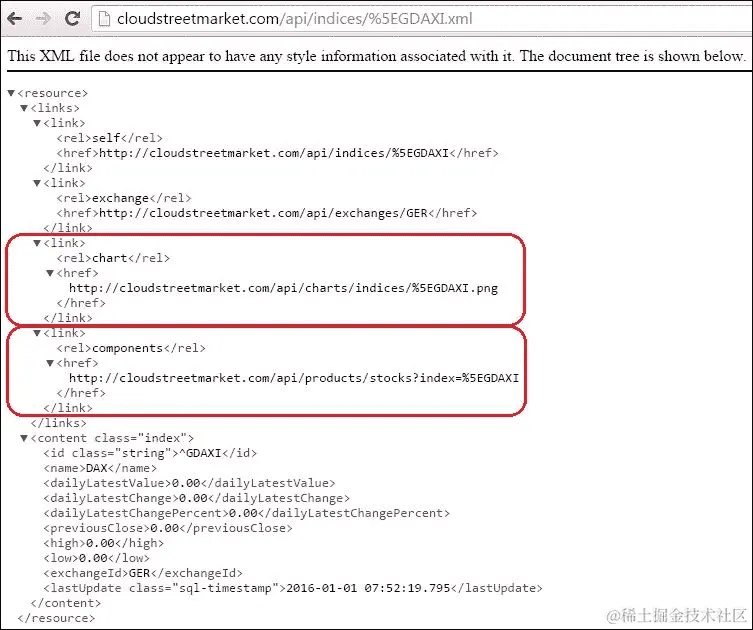Click the browser forward arrow

43,19
